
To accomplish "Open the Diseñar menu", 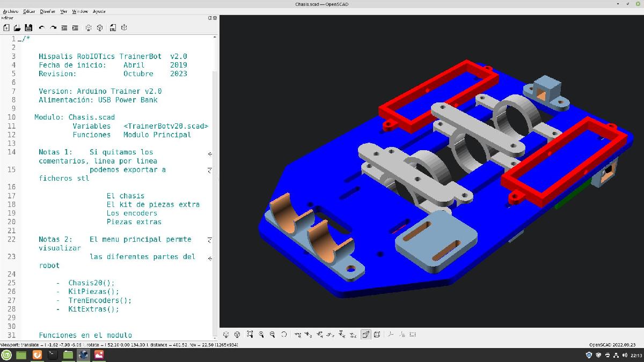I will click(x=47, y=11).
